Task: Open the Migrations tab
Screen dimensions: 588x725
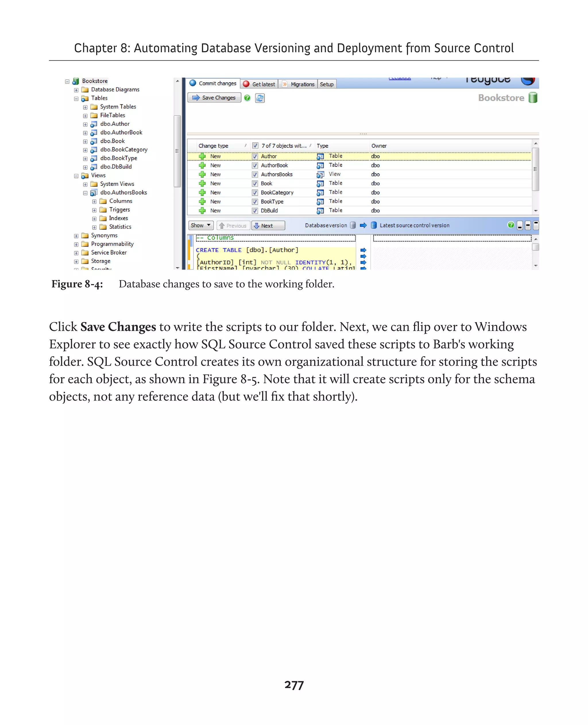Action: click(298, 84)
